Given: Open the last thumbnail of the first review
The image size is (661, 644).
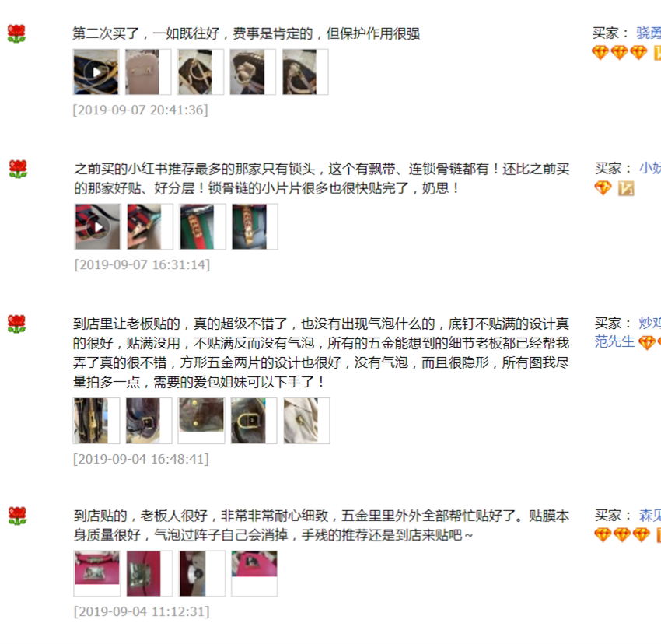Looking at the screenshot, I should pos(305,72).
